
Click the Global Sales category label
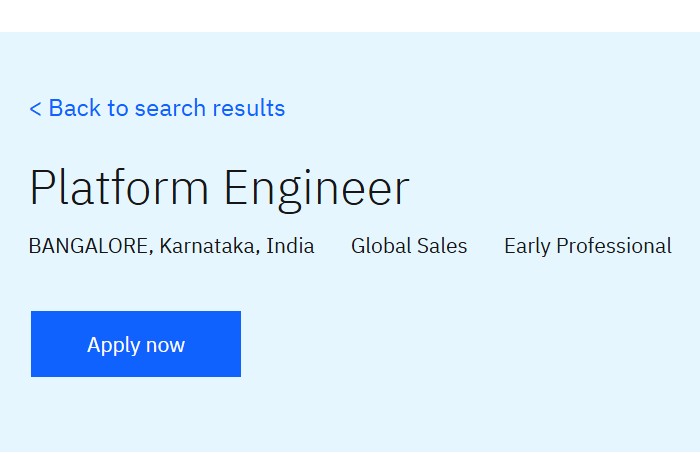409,246
